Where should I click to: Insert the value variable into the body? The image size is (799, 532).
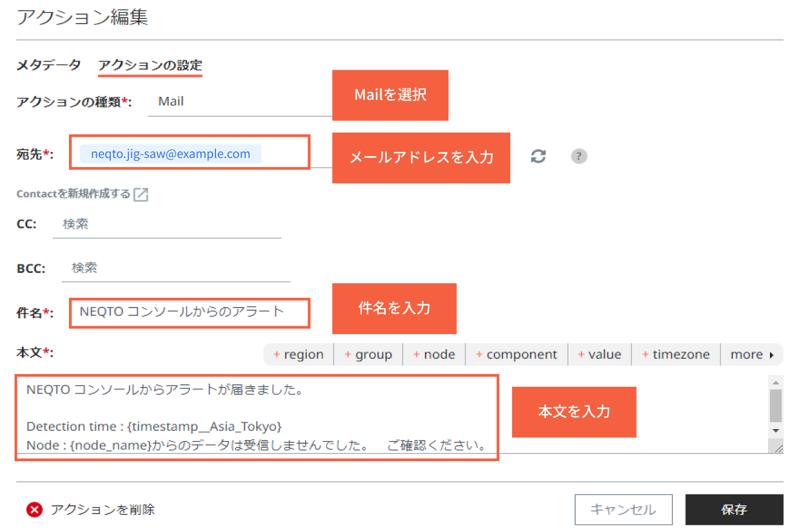pos(600,354)
